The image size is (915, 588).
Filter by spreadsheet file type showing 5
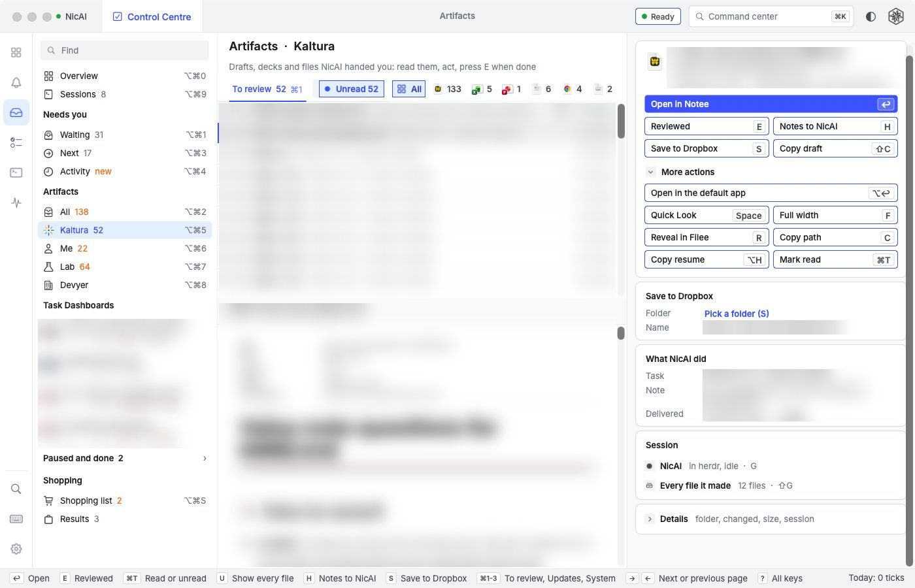tap(482, 89)
